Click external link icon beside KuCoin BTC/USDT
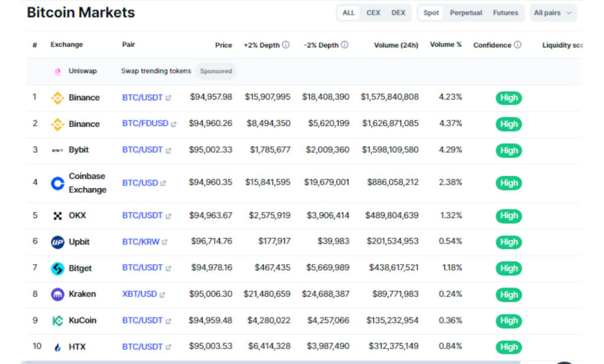The width and height of the screenshot is (604, 364). [168, 321]
